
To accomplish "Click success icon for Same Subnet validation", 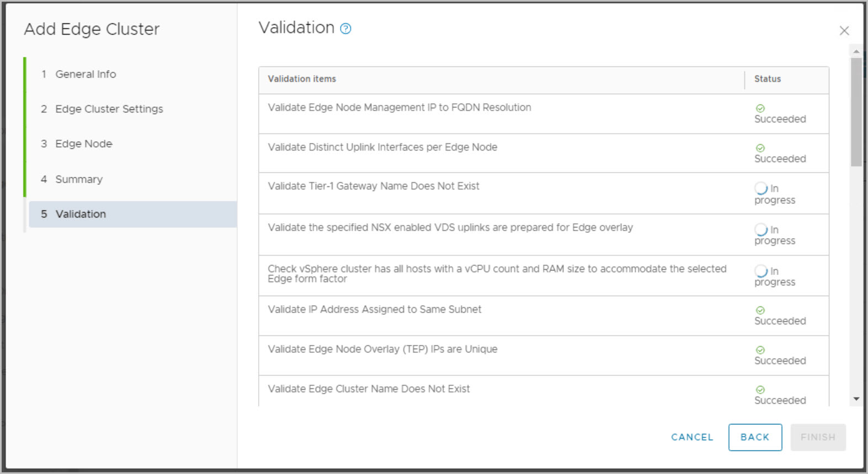I will pos(760,311).
